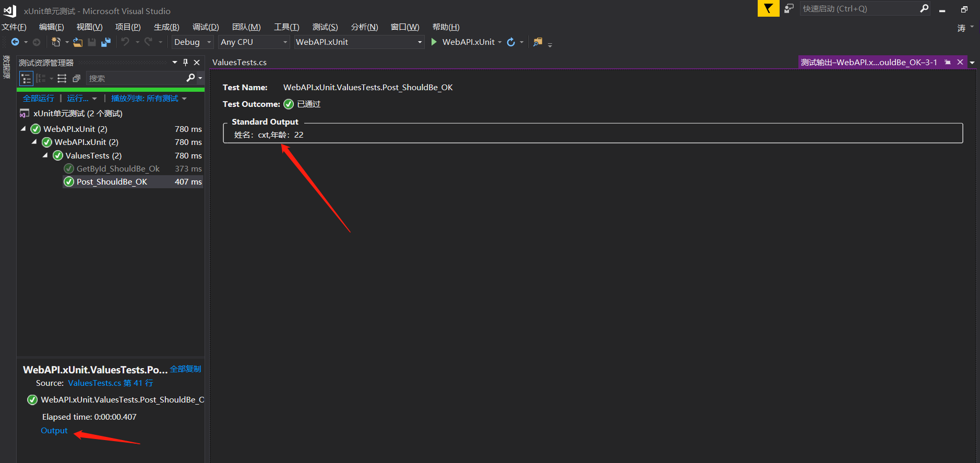Viewport: 980px width, 463px height.
Task: Open the 测试(S) menu
Action: tap(325, 27)
